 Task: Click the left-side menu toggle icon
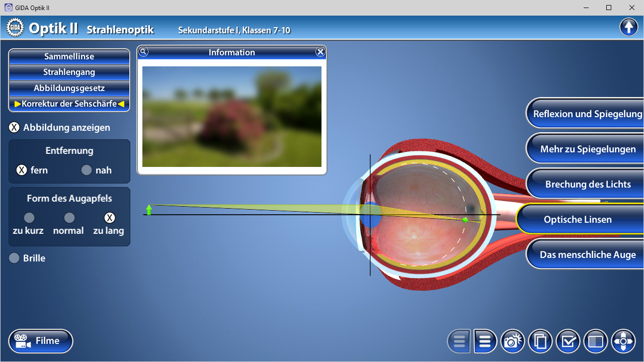[x=459, y=342]
